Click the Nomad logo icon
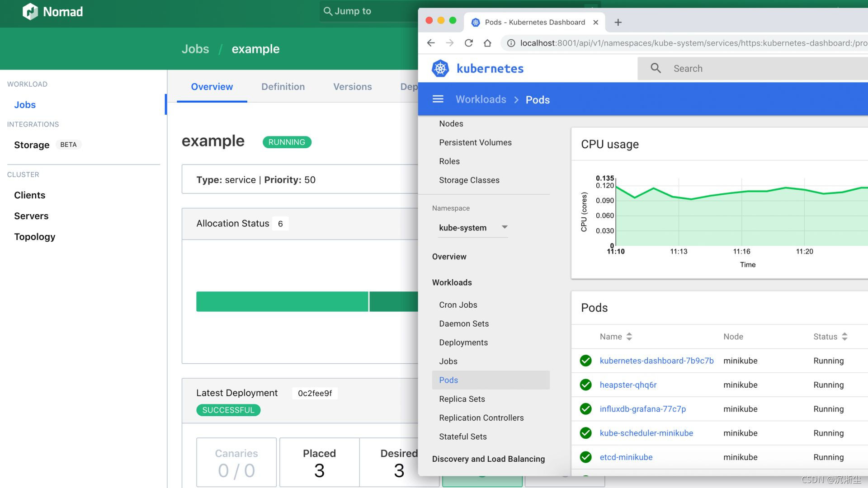Screen dimensions: 868x488 (x=30, y=12)
